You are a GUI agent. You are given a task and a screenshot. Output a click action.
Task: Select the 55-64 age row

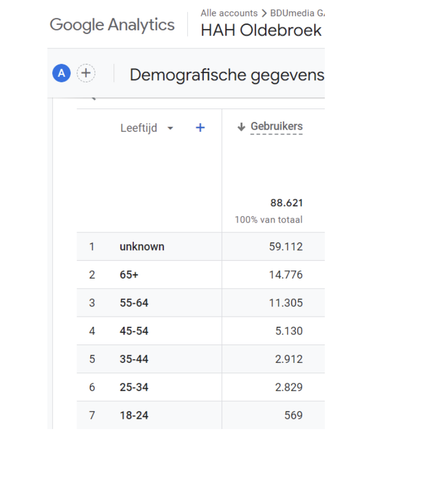(201, 303)
